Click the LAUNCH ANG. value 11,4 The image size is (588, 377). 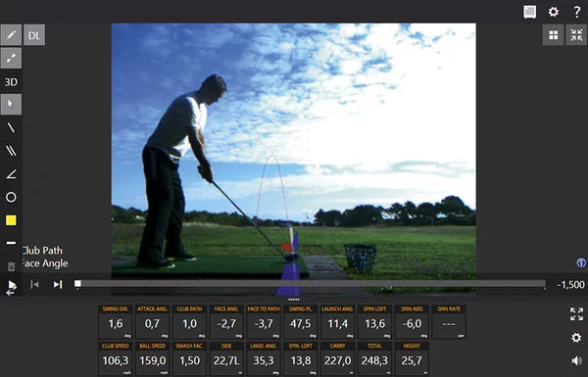337,324
